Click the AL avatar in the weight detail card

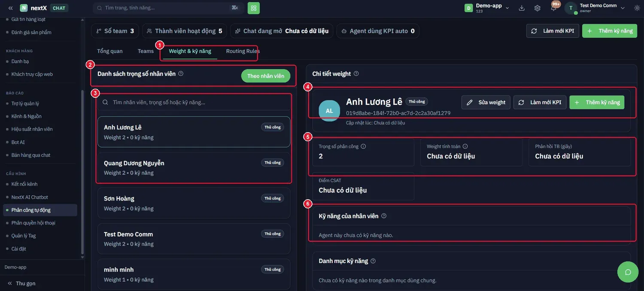pyautogui.click(x=329, y=111)
